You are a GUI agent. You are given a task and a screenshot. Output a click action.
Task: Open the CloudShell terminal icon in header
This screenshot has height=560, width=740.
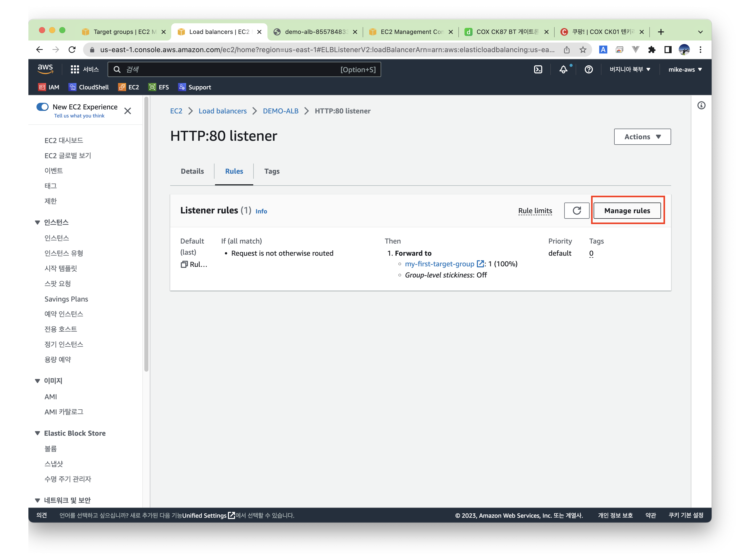tap(538, 70)
